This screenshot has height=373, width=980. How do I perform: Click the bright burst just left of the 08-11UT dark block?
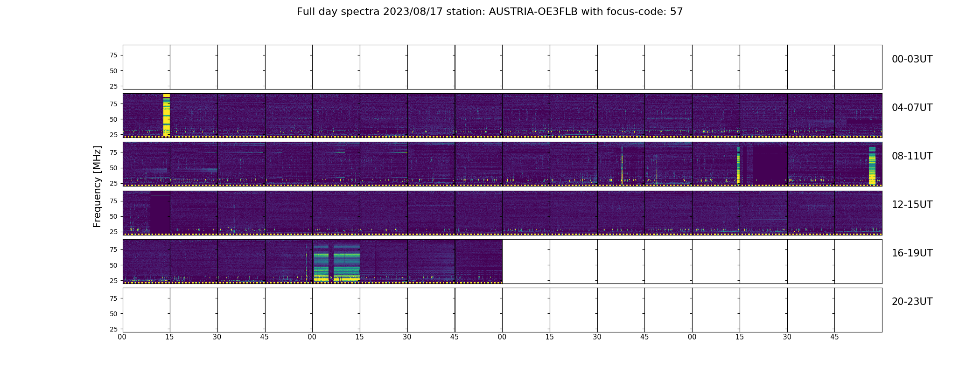click(x=738, y=166)
